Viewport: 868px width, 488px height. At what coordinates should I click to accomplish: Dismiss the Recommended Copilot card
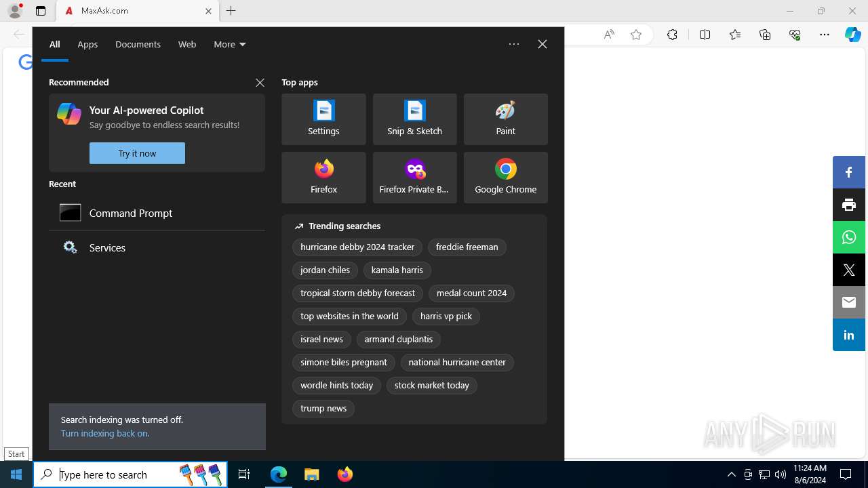click(260, 82)
